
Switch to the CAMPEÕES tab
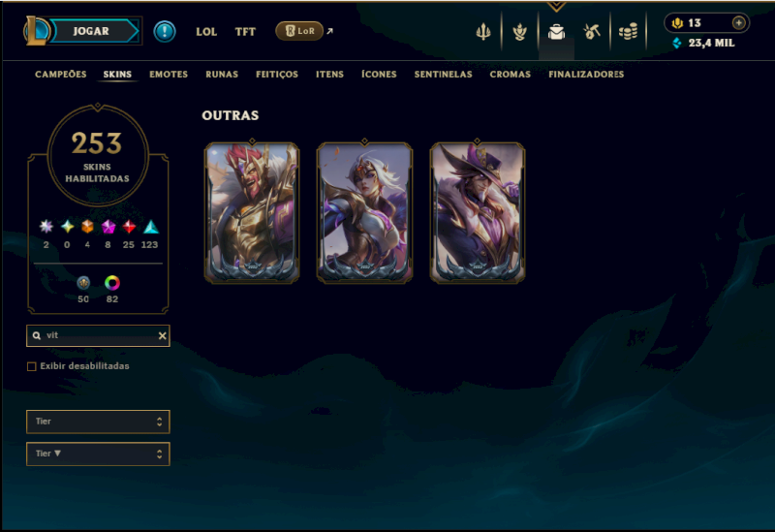click(61, 75)
